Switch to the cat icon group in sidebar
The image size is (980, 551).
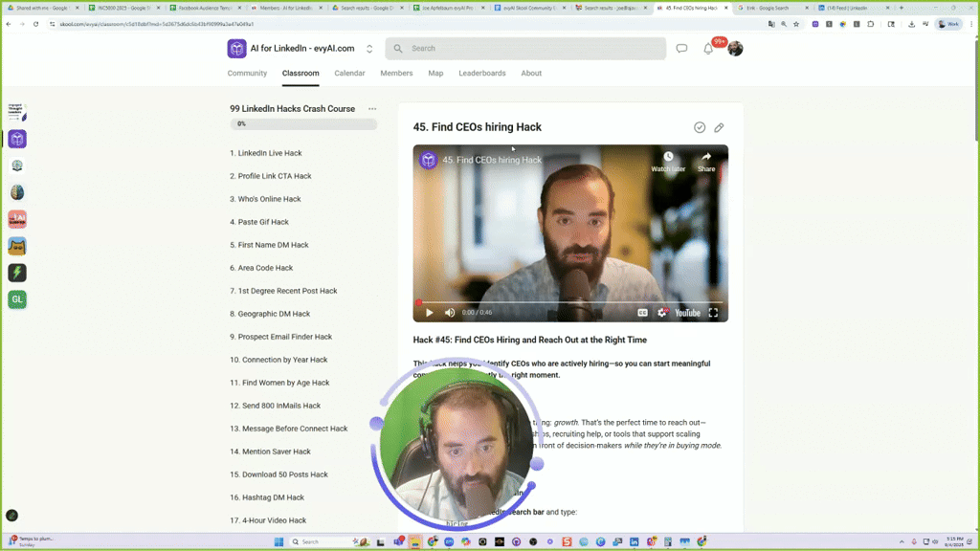click(x=17, y=246)
